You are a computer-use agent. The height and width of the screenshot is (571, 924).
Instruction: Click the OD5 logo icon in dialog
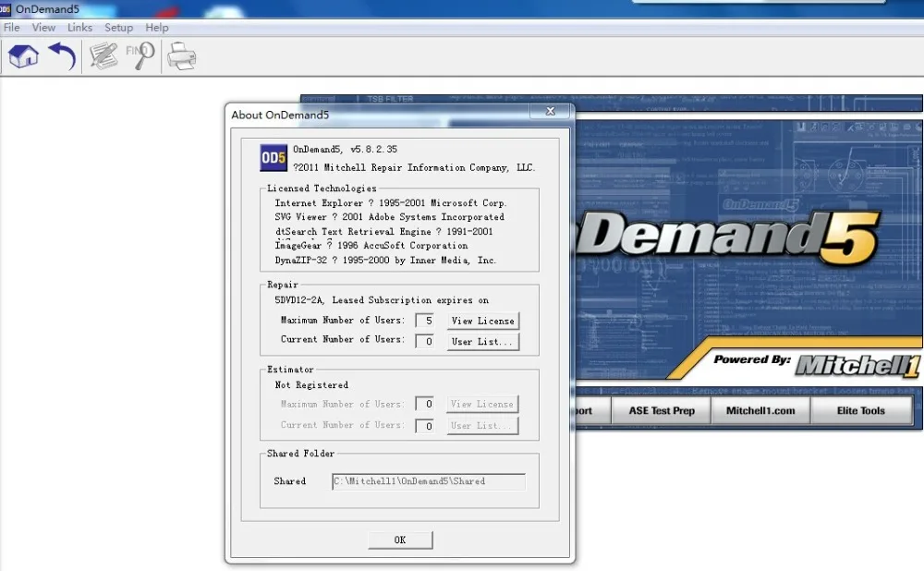(274, 157)
